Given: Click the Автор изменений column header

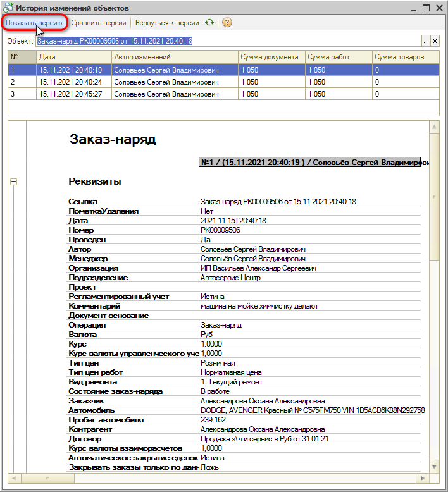Looking at the screenshot, I should click(x=175, y=57).
